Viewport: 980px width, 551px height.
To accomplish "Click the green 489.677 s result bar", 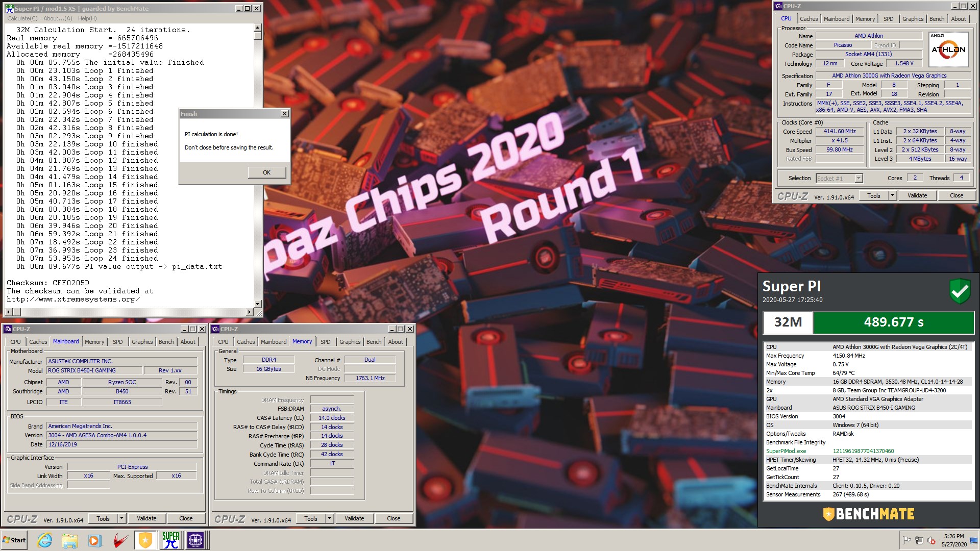I will pyautogui.click(x=893, y=322).
